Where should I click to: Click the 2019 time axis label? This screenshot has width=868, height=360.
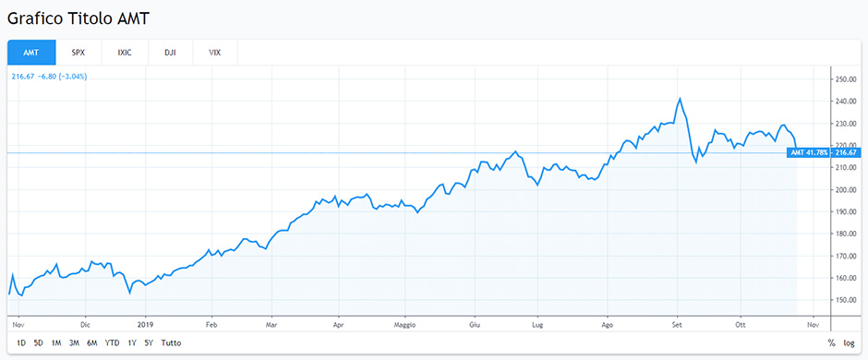tap(145, 325)
